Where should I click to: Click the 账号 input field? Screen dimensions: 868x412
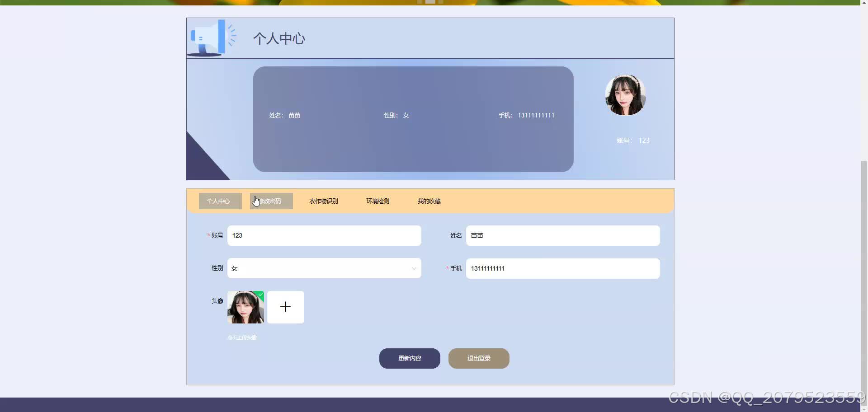click(324, 235)
